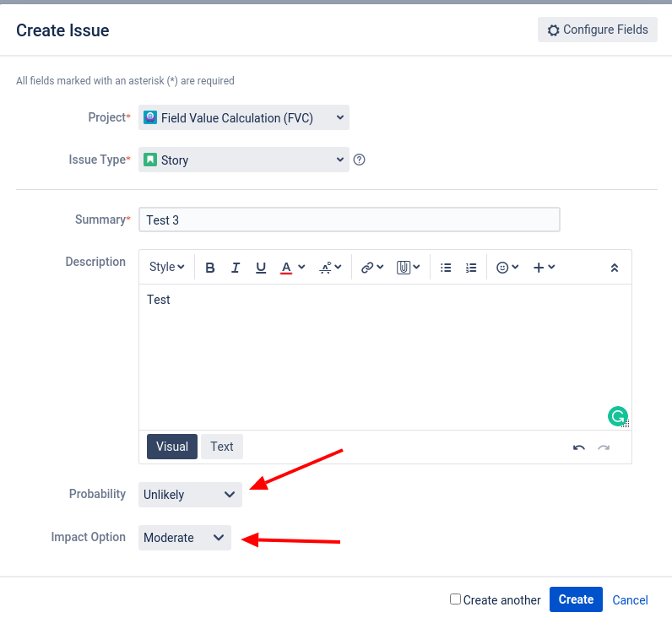Switch editor to Visual tab
672x618 pixels.
pyautogui.click(x=172, y=447)
